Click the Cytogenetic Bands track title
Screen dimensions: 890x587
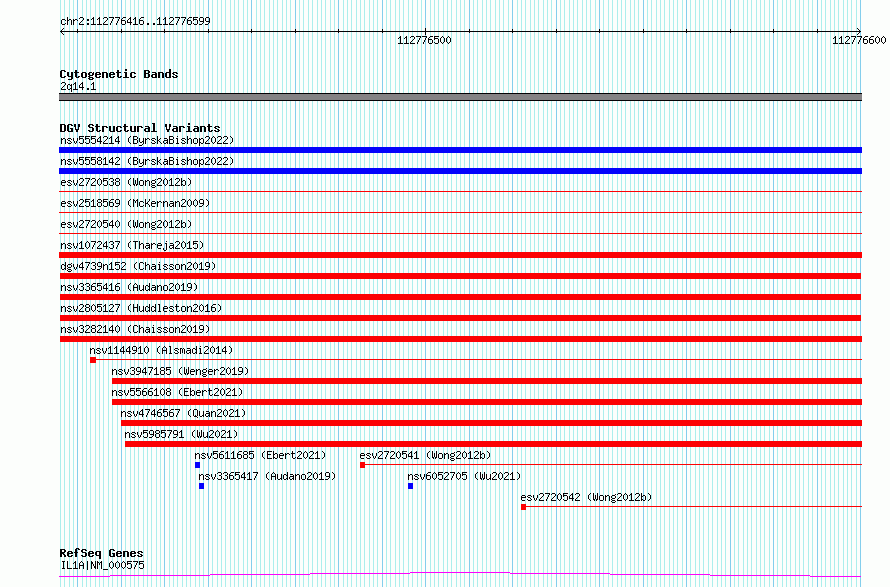119,74
